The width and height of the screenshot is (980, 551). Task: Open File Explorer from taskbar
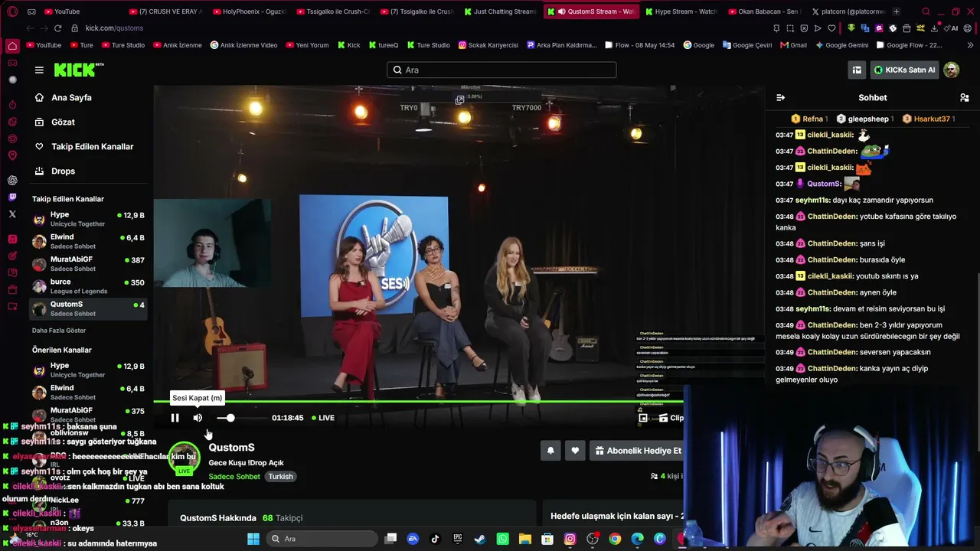point(525,539)
